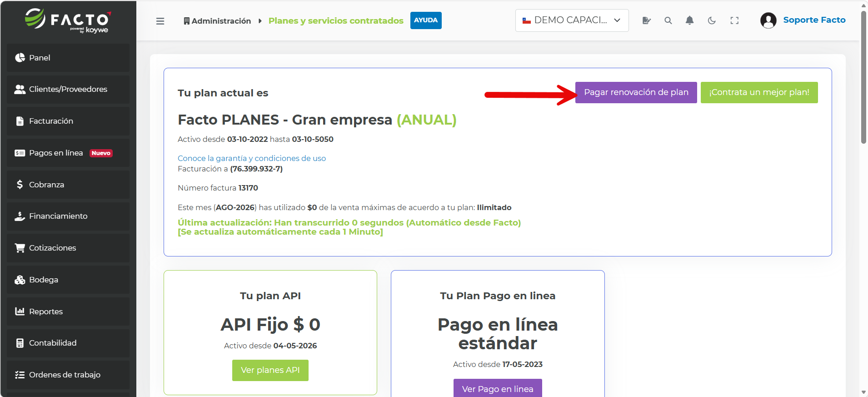This screenshot has height=397, width=868.
Task: Click the Ilimitado plan limit text
Action: [x=494, y=207]
